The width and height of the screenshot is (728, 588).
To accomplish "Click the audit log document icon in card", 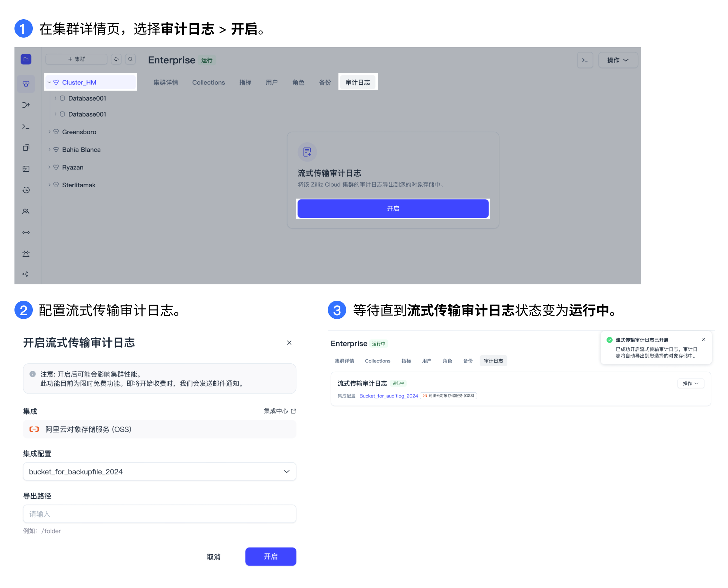I will pyautogui.click(x=307, y=152).
